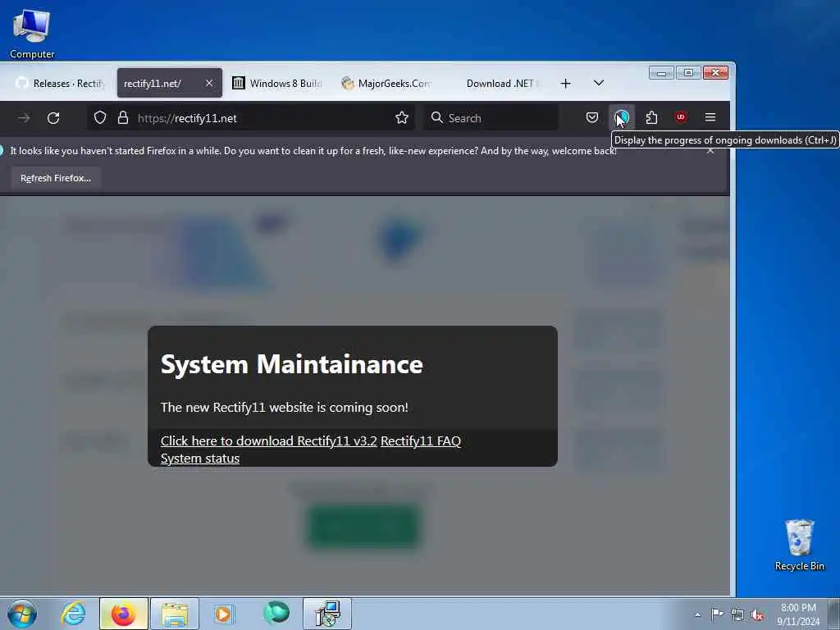Reload the page with the refresh icon

(x=53, y=118)
